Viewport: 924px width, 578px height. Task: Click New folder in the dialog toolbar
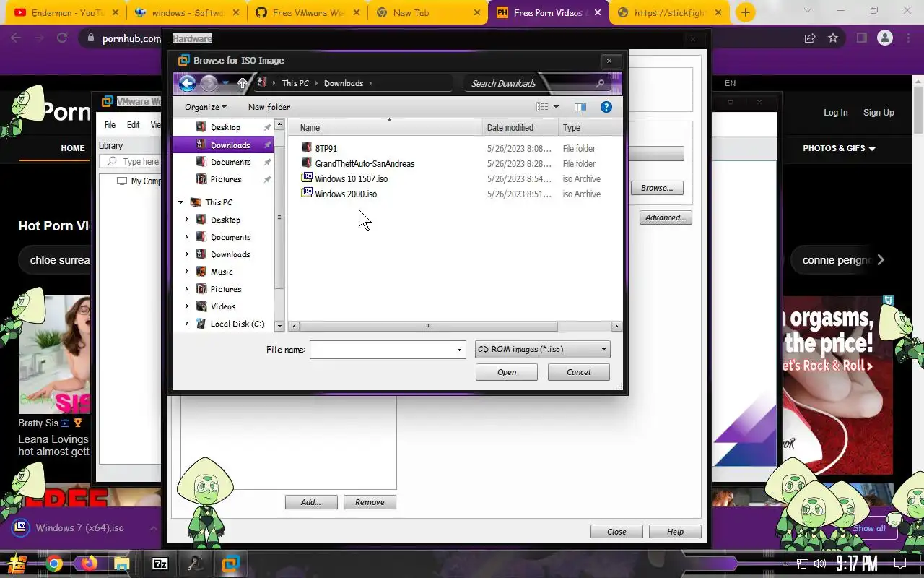point(269,107)
